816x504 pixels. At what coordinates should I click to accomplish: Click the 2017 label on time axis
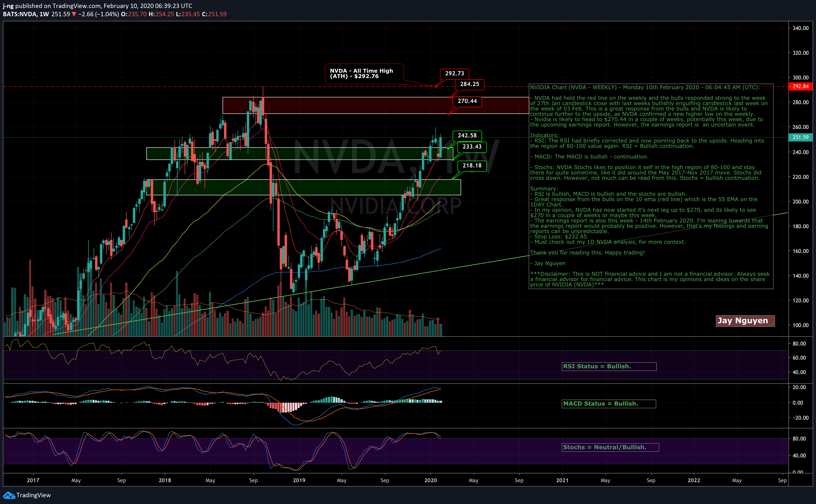[x=33, y=480]
